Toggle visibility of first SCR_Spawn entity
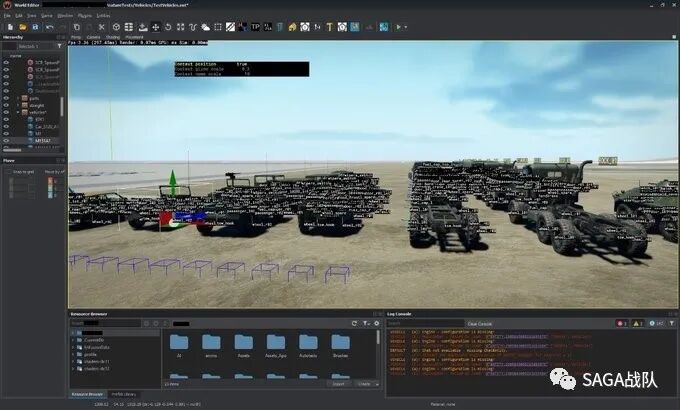 pyautogui.click(x=6, y=62)
